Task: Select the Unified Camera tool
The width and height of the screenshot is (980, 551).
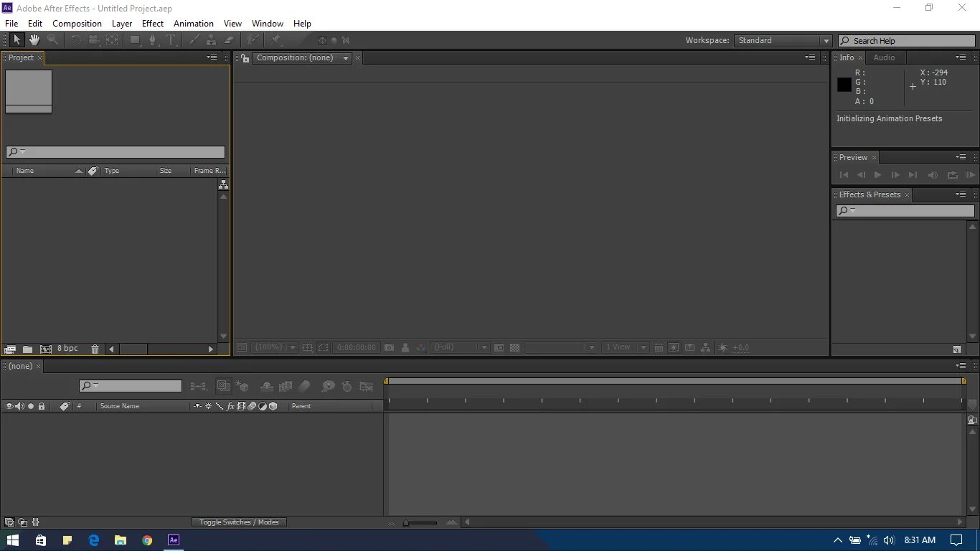Action: (93, 40)
